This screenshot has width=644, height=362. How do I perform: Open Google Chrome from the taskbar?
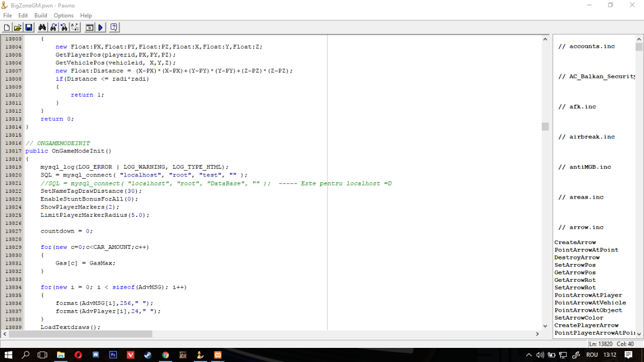(x=165, y=355)
